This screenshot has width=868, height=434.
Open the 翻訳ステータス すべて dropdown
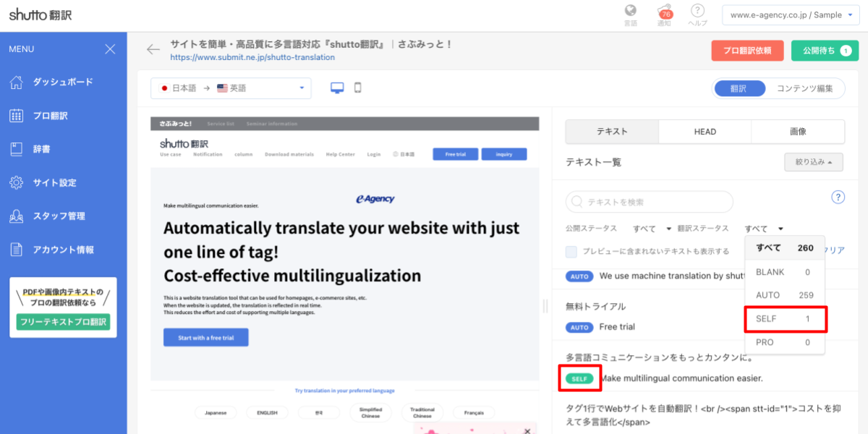[765, 229]
